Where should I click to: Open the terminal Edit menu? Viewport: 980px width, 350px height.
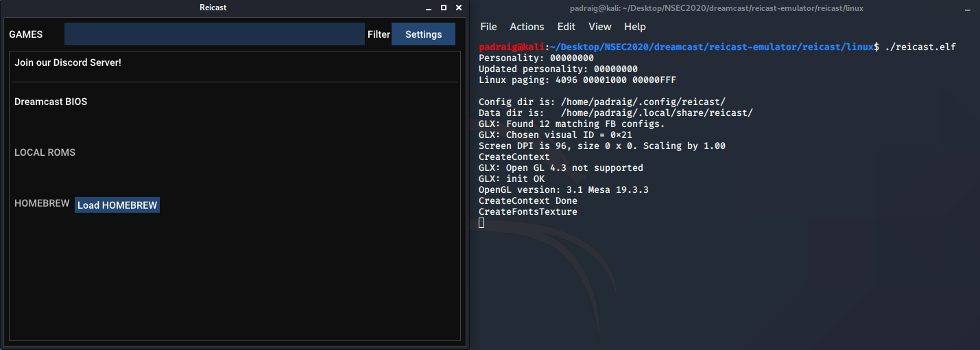pyautogui.click(x=566, y=27)
